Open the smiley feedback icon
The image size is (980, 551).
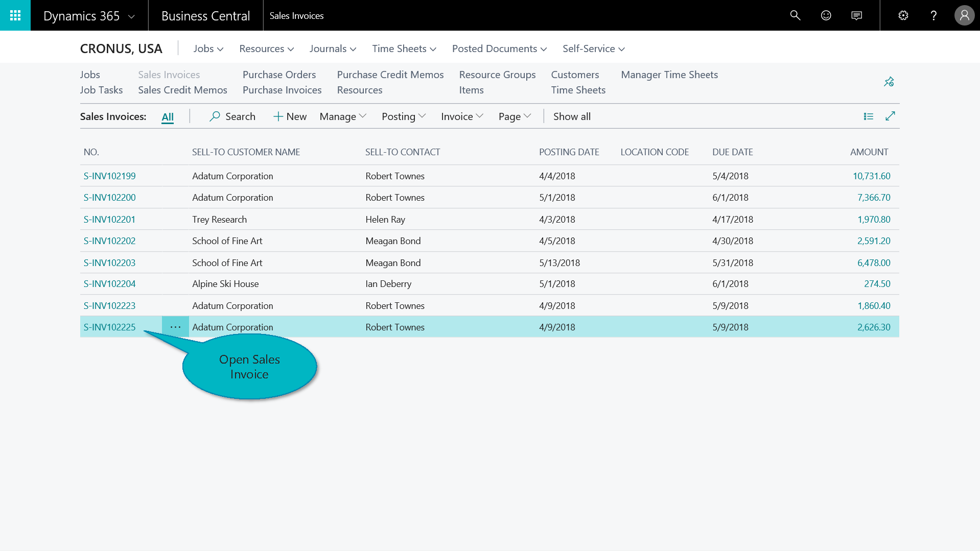(x=826, y=15)
